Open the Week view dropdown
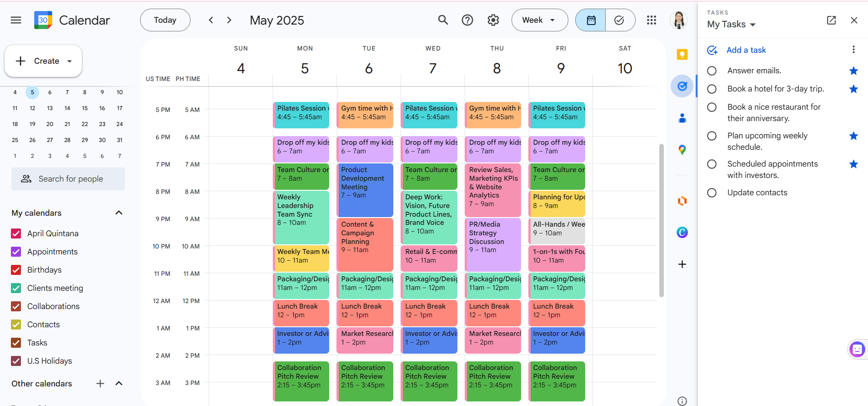The height and width of the screenshot is (406, 868). pyautogui.click(x=539, y=20)
